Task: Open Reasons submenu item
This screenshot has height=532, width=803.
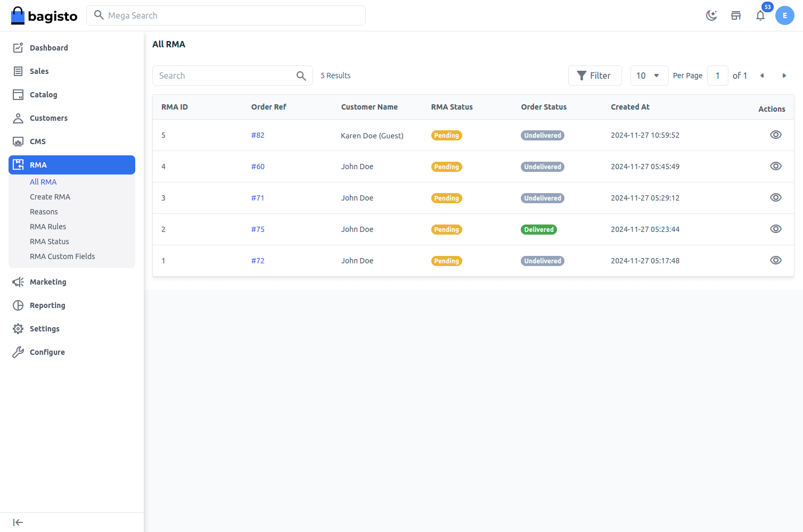Action: [44, 212]
